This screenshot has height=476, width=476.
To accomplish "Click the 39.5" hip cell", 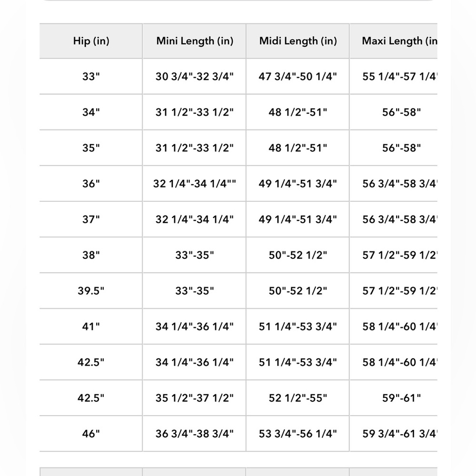I will [91, 291].
